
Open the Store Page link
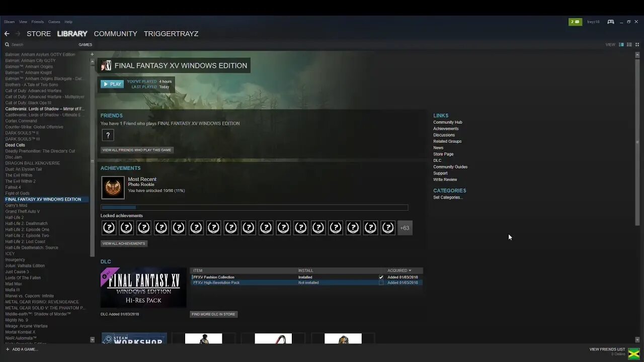443,154
